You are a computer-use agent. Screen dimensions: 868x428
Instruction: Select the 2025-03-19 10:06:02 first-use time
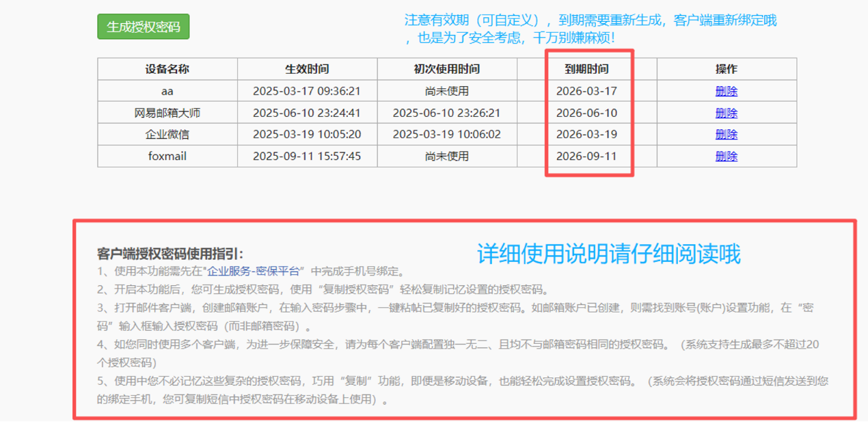point(446,134)
